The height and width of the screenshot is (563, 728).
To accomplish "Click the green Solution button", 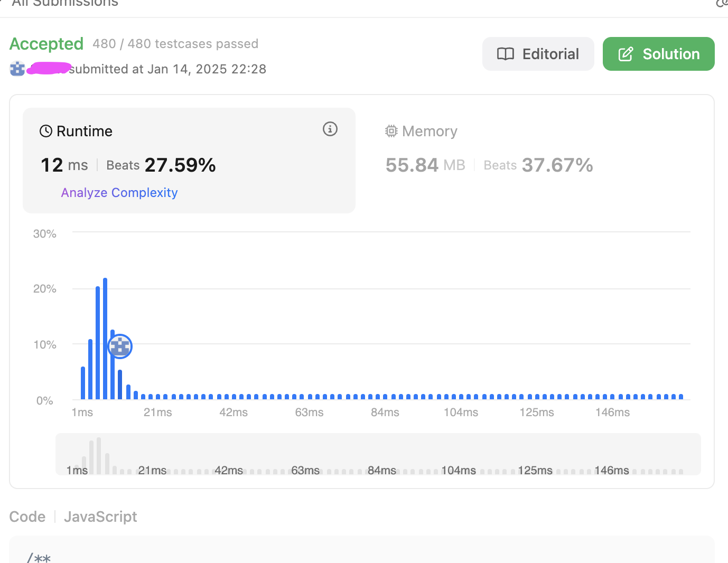I will point(658,54).
